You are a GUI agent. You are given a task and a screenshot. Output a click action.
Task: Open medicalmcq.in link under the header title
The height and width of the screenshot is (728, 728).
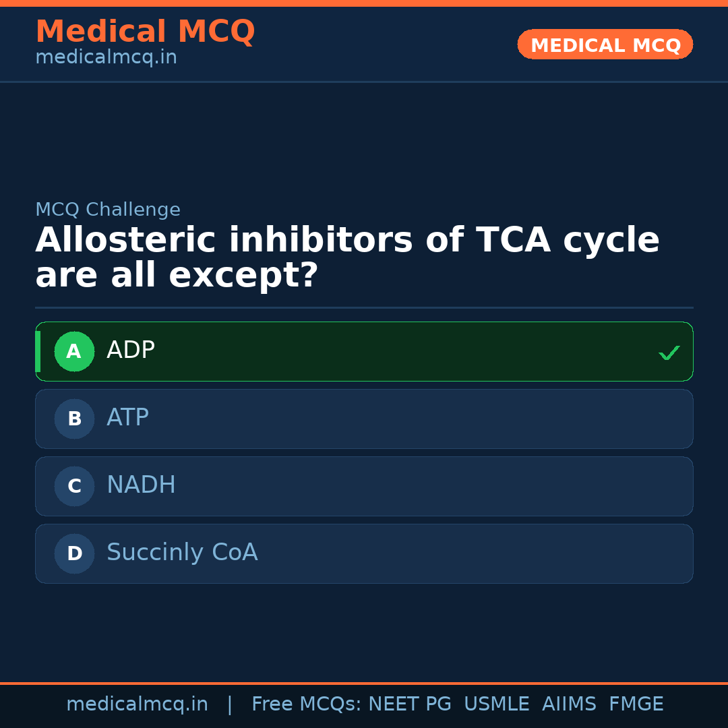pos(106,58)
